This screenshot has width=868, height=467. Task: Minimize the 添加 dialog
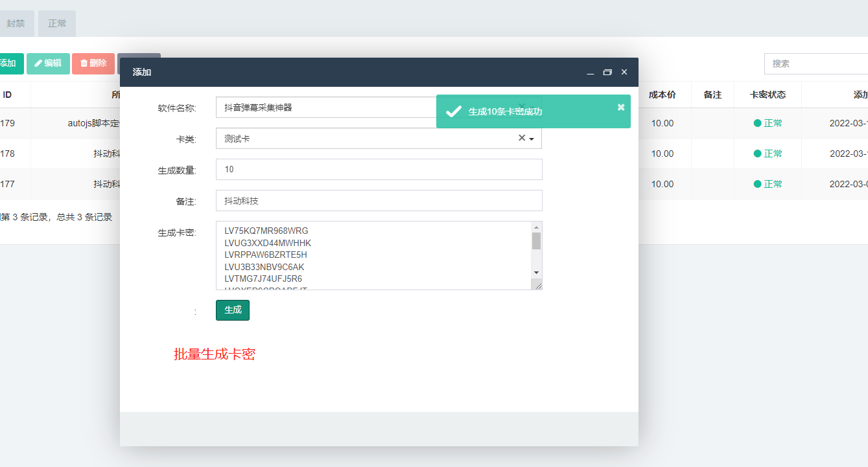click(591, 73)
